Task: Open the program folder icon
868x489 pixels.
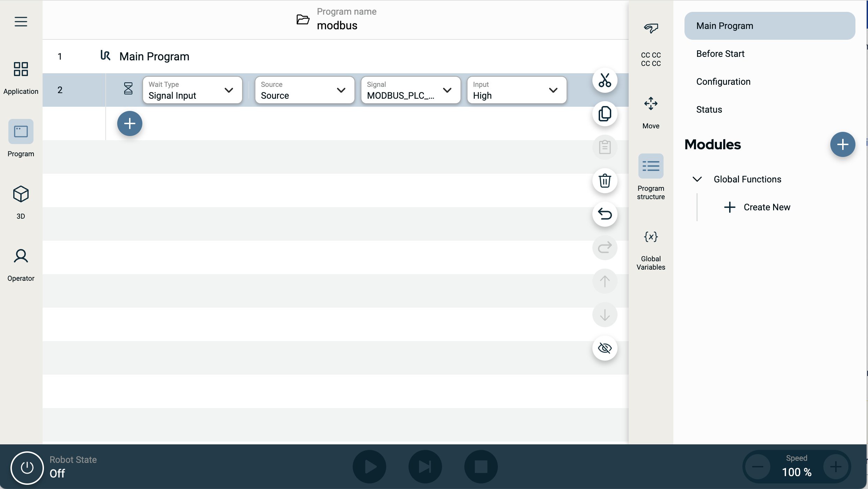Action: point(302,19)
